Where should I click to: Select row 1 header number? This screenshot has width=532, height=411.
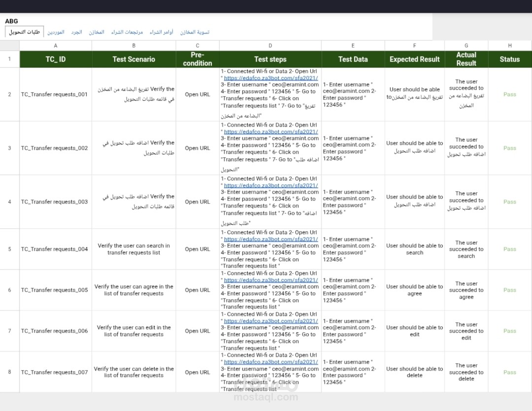click(9, 59)
